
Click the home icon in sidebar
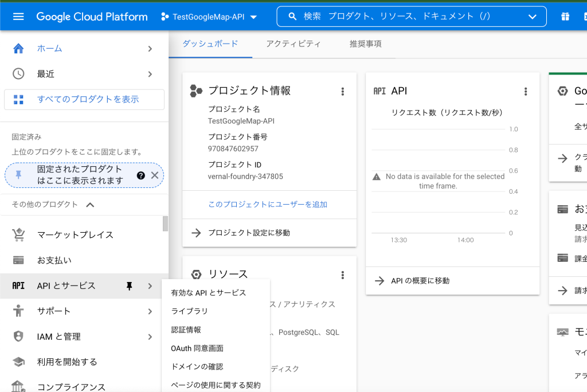pos(18,48)
